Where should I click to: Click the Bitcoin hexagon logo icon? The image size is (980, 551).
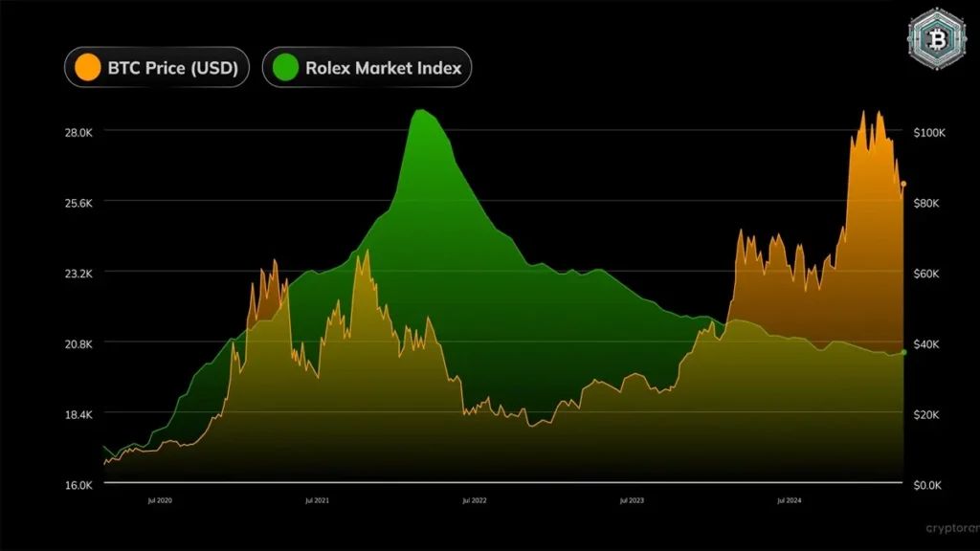[x=936, y=38]
